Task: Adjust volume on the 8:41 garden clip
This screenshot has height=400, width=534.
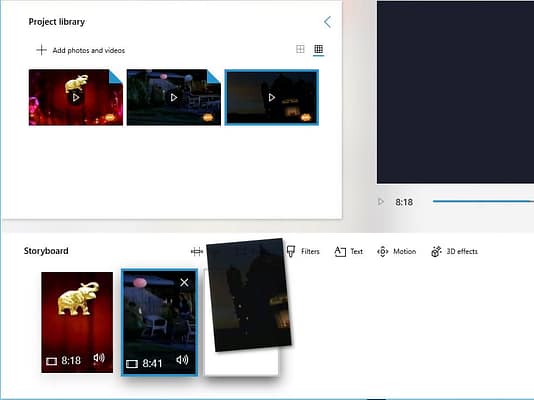Action: point(182,360)
